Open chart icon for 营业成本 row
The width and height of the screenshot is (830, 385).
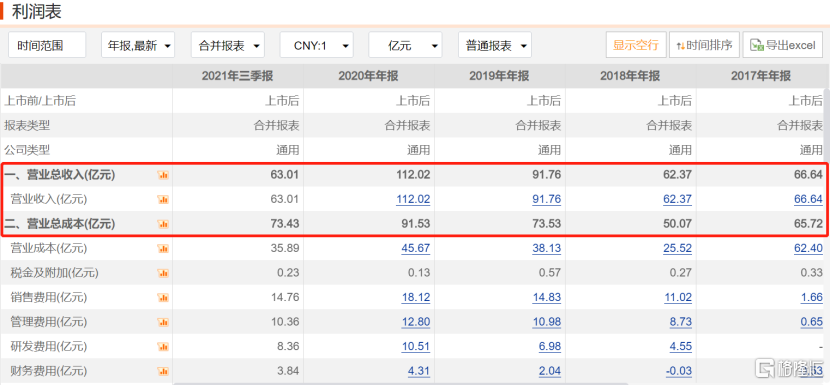tap(163, 248)
